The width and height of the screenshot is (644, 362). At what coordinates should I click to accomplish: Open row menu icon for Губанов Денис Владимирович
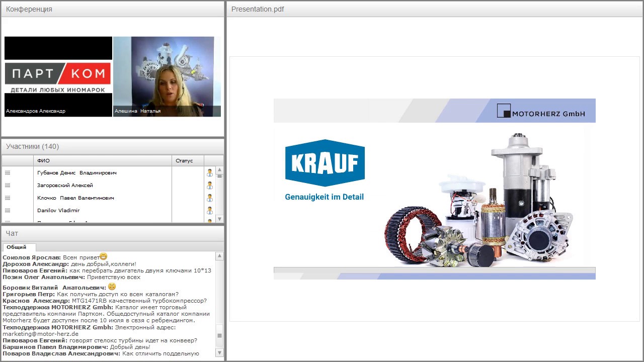[x=8, y=173]
